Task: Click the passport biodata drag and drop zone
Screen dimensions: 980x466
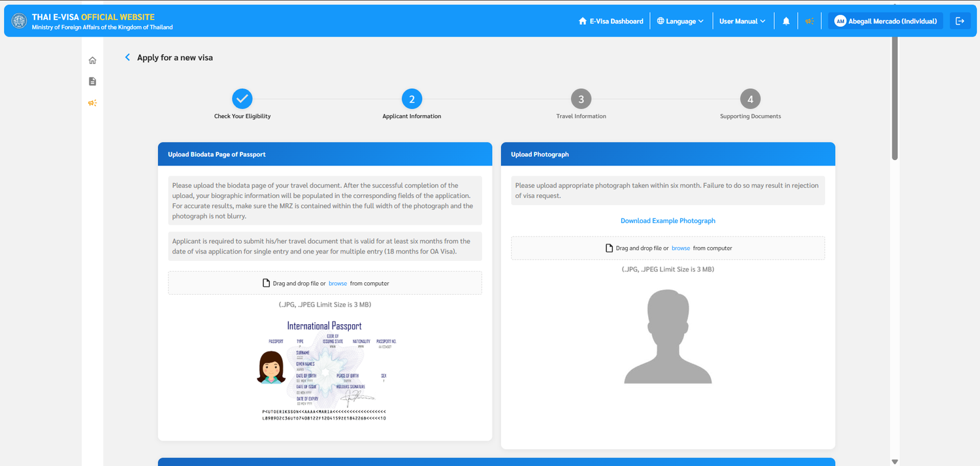Action: pos(325,283)
